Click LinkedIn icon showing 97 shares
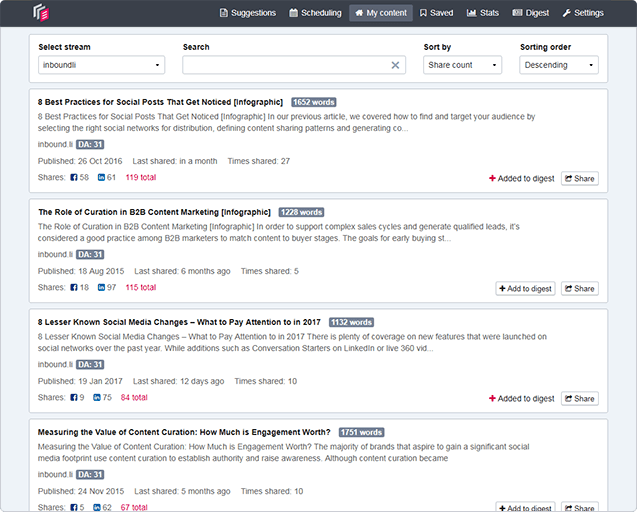Viewport: 637px width, 512px height. [x=101, y=287]
